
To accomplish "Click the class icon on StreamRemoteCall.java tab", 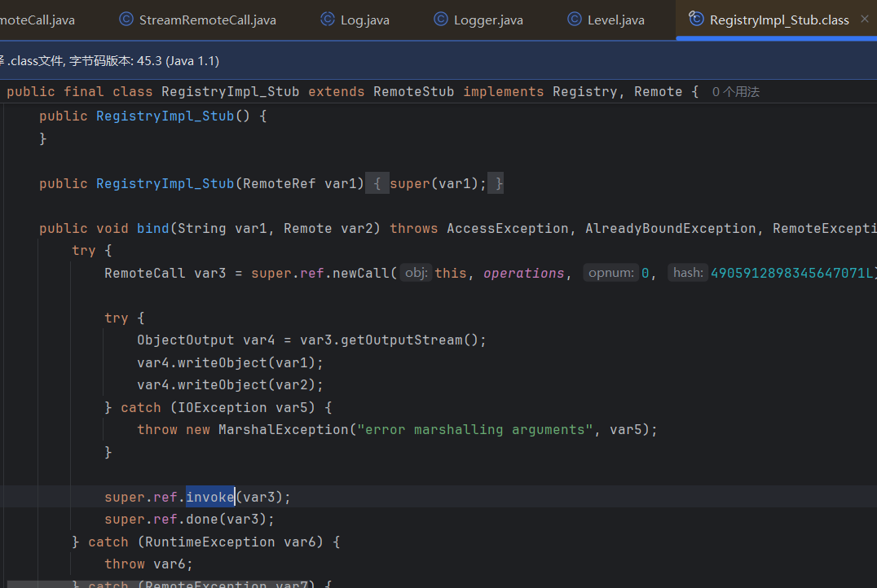I will coord(126,20).
